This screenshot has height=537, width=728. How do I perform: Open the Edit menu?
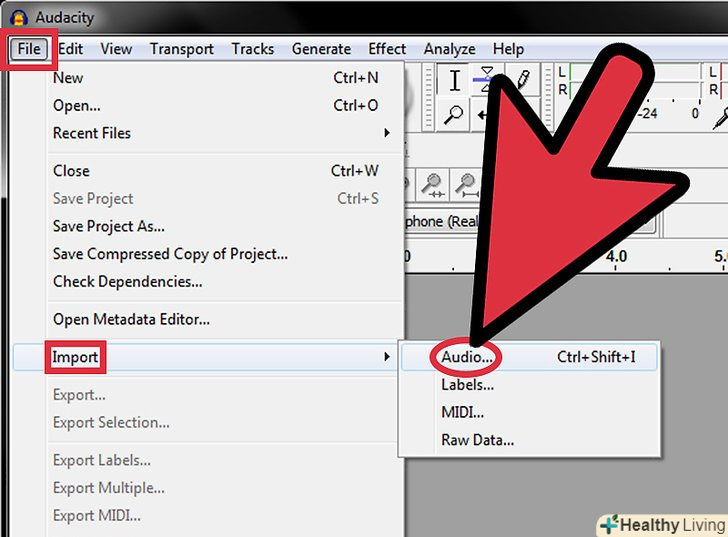click(71, 49)
